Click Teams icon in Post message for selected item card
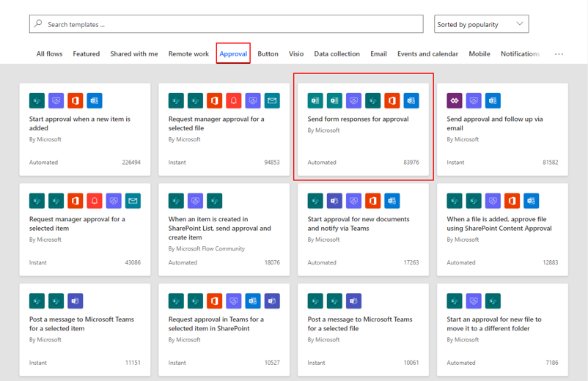The image size is (588, 381). (75, 301)
